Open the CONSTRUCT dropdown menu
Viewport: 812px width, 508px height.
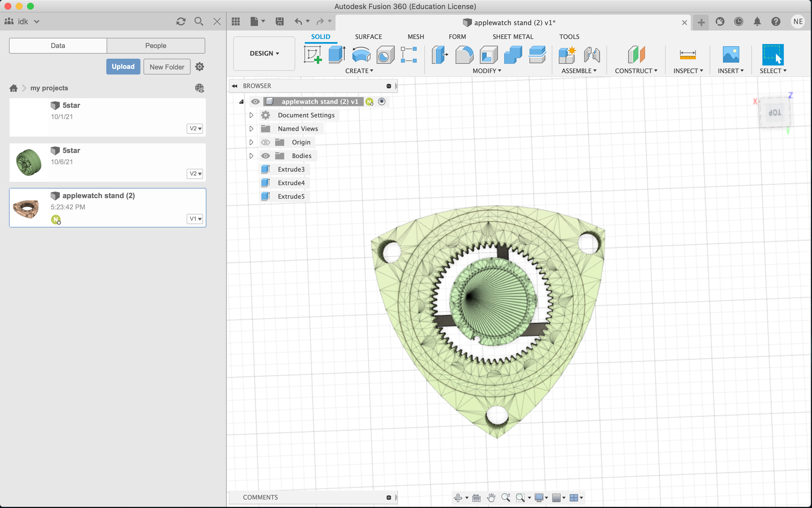click(x=636, y=71)
